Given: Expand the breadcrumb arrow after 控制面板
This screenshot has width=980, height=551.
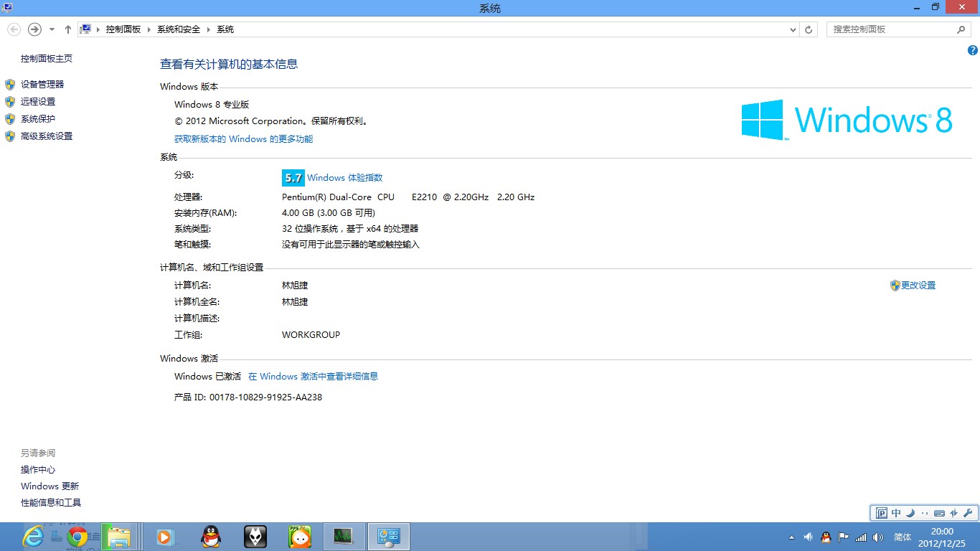Looking at the screenshot, I should (149, 29).
